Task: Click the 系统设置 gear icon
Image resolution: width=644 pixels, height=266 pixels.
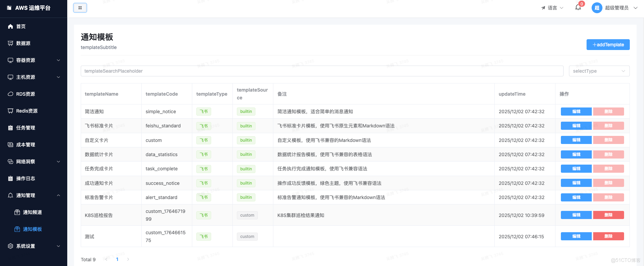Action: pyautogui.click(x=10, y=246)
